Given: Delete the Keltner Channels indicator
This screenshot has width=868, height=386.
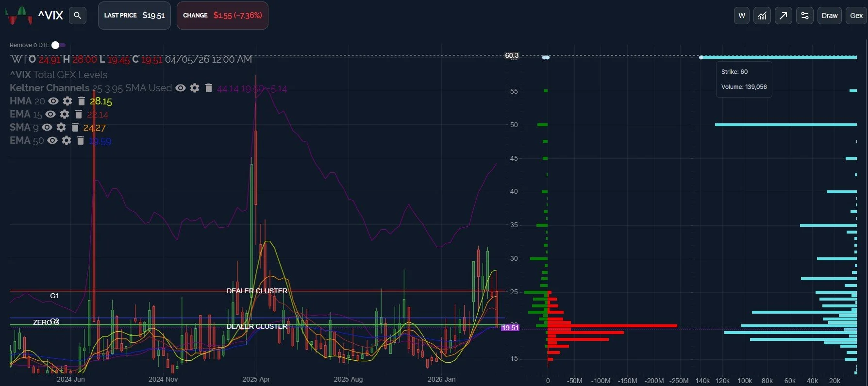Looking at the screenshot, I should click(209, 88).
